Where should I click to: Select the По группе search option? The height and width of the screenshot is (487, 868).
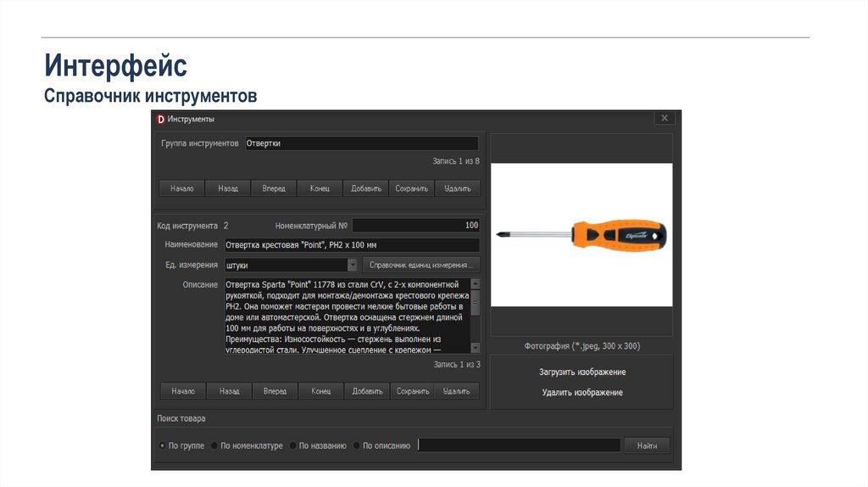[163, 445]
